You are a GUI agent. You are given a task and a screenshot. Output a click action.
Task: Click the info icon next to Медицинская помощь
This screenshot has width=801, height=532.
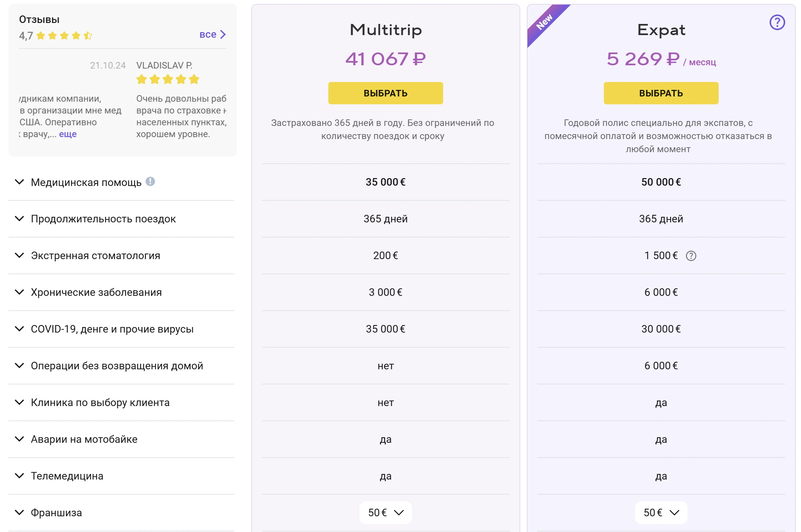point(150,181)
